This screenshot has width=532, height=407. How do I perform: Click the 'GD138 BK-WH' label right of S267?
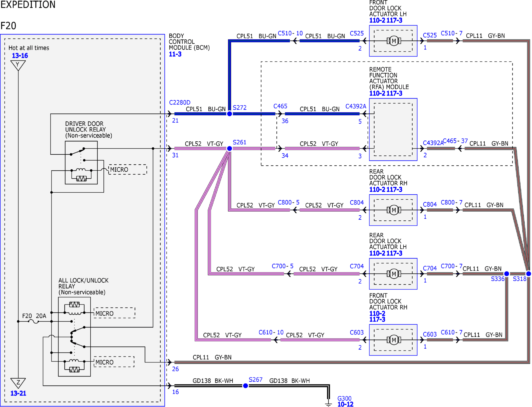(x=289, y=381)
